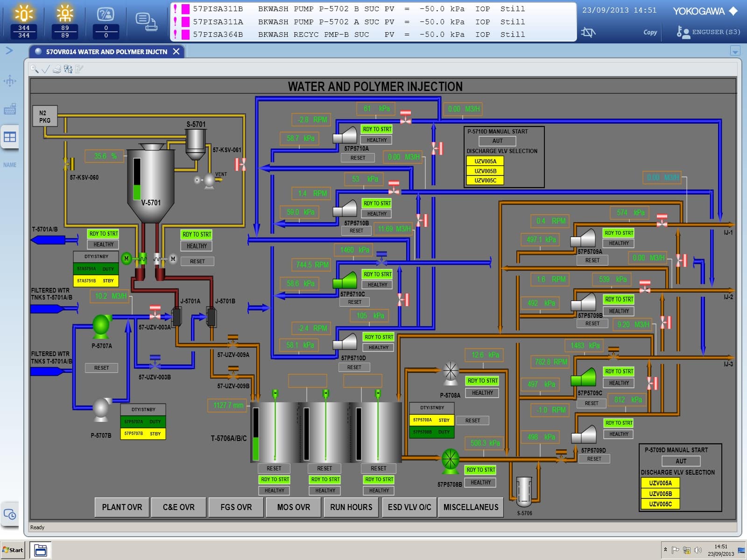Image resolution: width=747 pixels, height=560 pixels.
Task: Switch to 57OVR014 WATER AND POLYMER INJCTN tab
Action: click(x=106, y=52)
